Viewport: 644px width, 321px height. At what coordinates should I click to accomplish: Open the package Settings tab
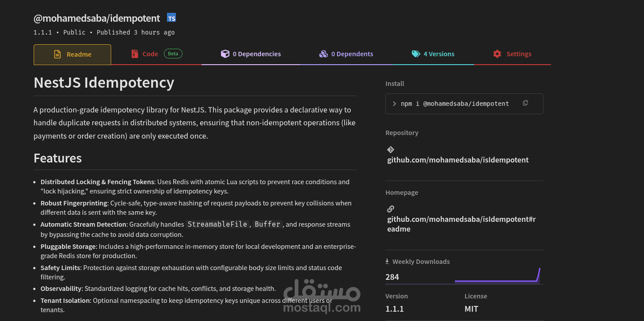point(512,54)
